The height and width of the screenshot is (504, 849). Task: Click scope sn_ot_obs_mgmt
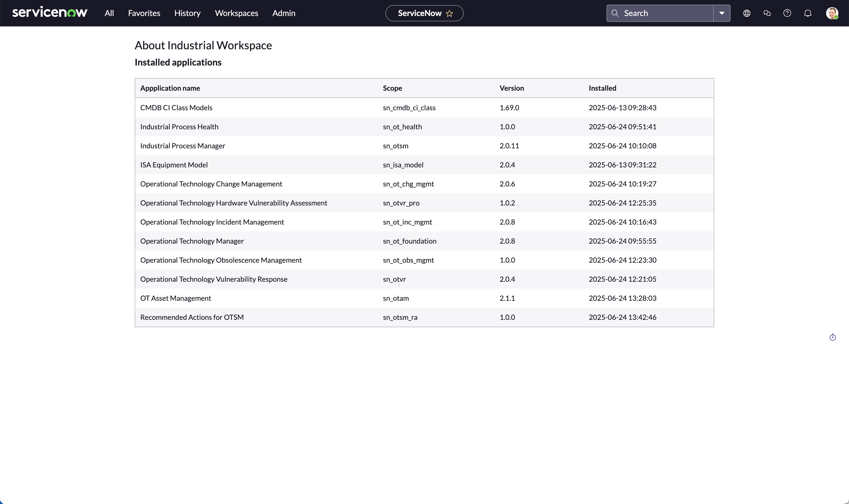(x=408, y=260)
